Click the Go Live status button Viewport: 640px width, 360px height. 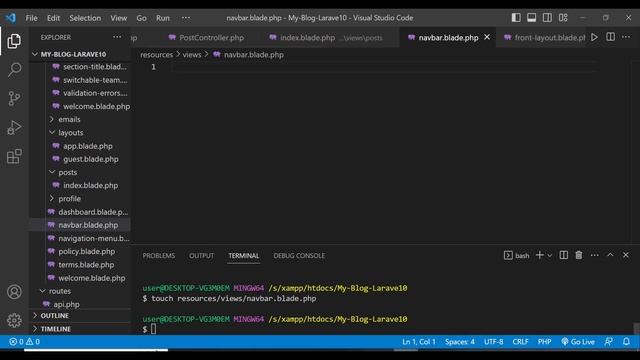[578, 342]
